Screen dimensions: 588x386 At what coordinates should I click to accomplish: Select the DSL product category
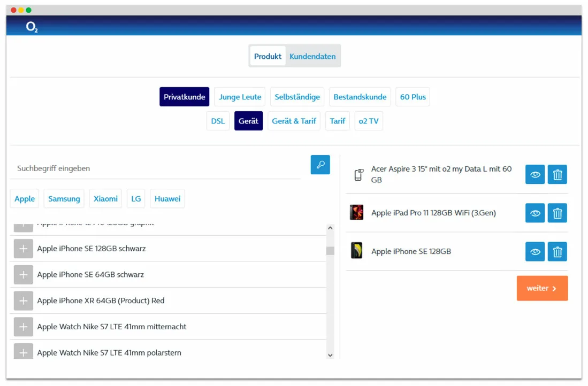coord(218,121)
